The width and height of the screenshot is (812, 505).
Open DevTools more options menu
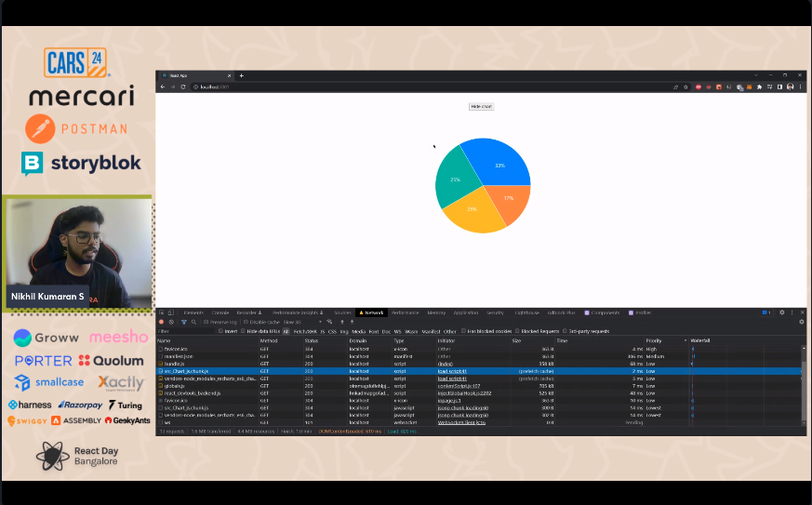pyautogui.click(x=792, y=312)
